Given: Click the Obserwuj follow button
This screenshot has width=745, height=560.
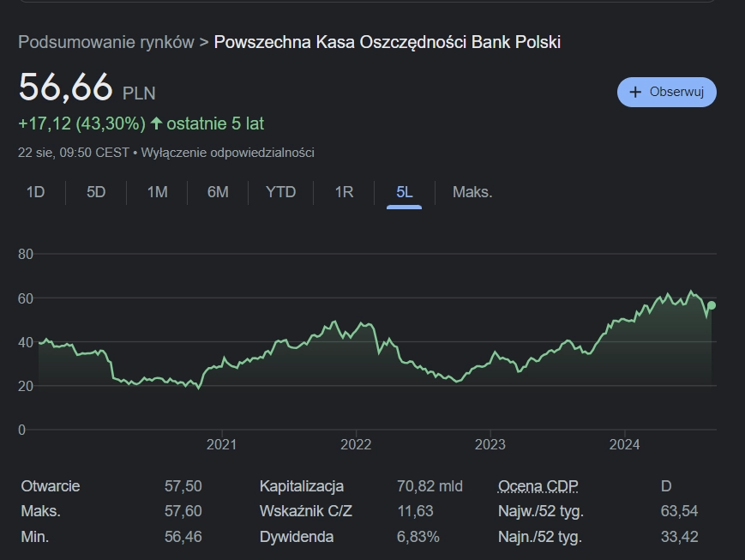Looking at the screenshot, I should tap(667, 93).
